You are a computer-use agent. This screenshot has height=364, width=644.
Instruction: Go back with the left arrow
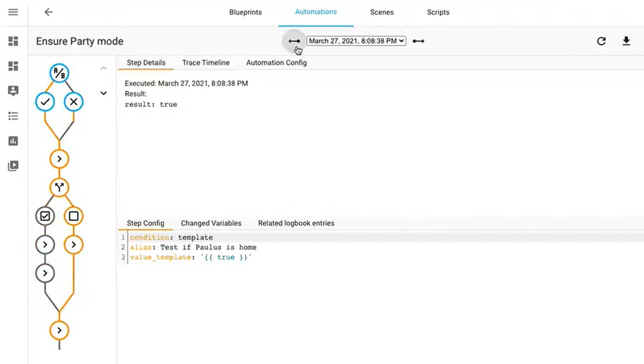pos(49,12)
